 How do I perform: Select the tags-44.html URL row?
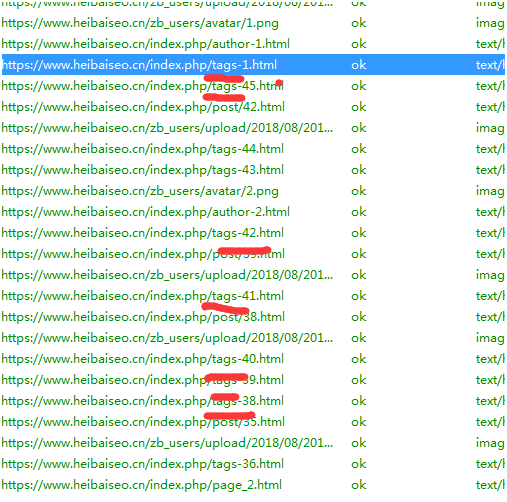click(x=253, y=149)
